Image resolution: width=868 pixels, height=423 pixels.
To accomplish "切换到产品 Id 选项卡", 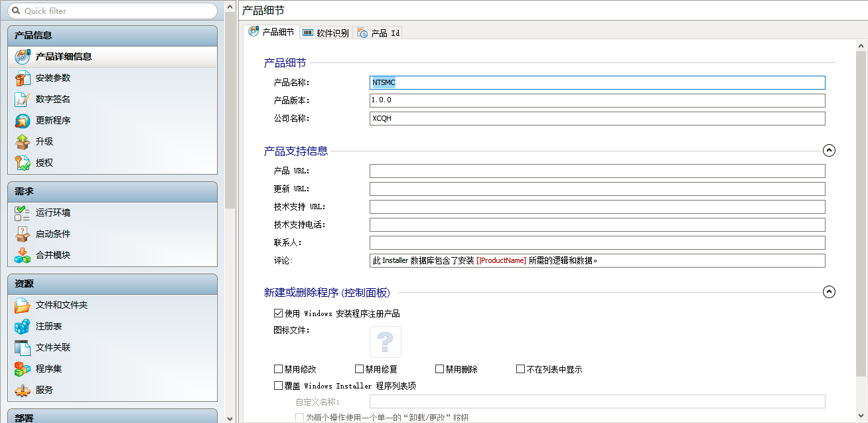I will click(x=378, y=31).
